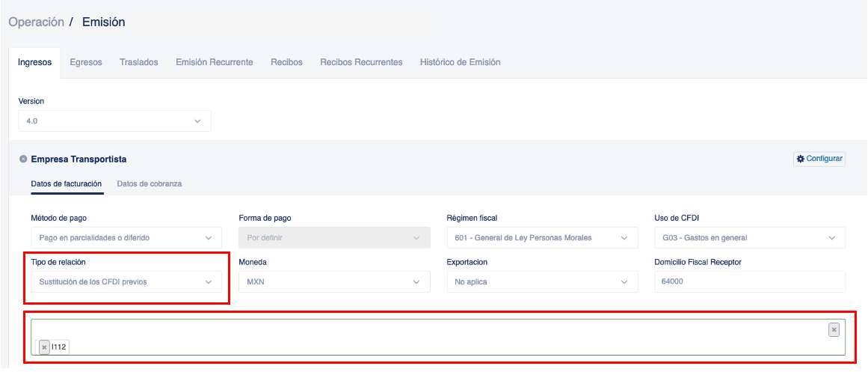868x372 pixels.
Task: Click the Empresa Transportista heading
Action: (79, 159)
